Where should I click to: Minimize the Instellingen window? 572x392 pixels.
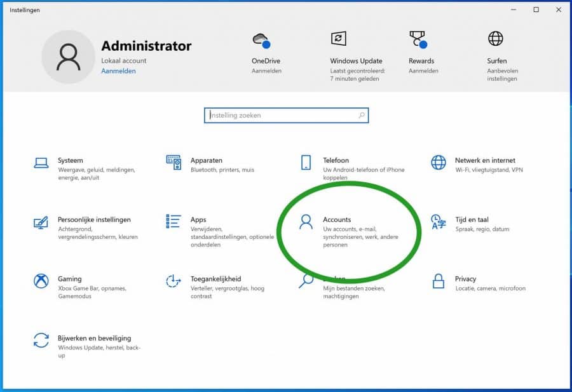point(514,10)
